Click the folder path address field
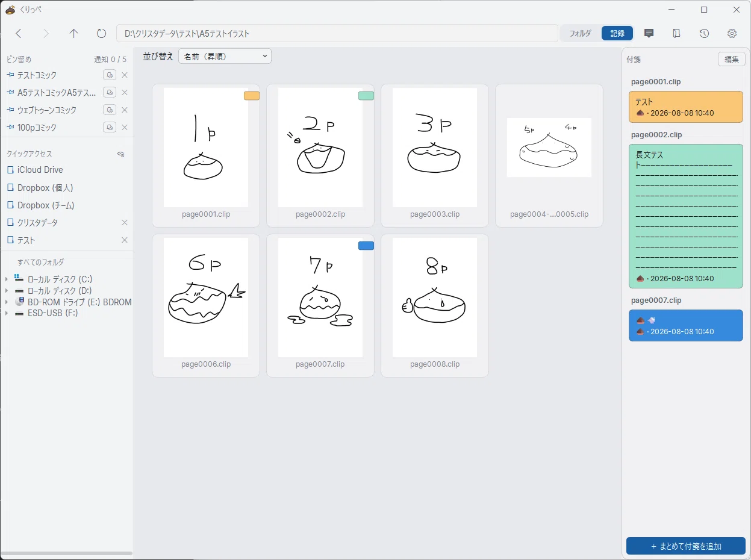751x560 pixels. [337, 34]
